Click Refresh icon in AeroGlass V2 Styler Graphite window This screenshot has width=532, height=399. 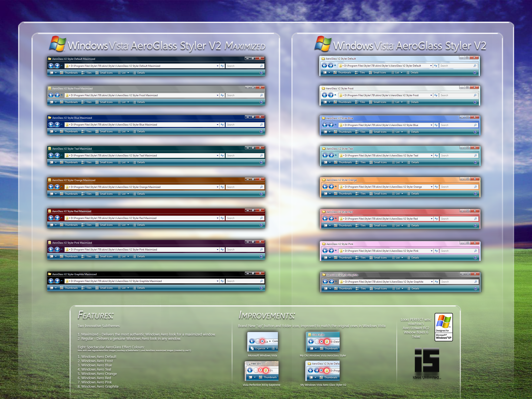coord(436,282)
